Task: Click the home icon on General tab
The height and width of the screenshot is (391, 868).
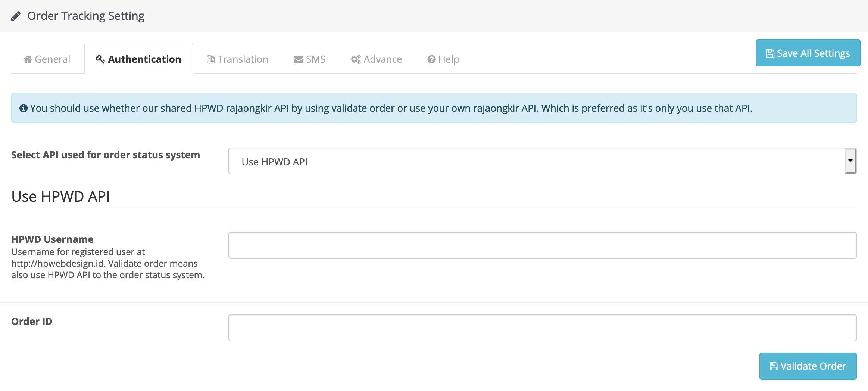Action: point(27,59)
